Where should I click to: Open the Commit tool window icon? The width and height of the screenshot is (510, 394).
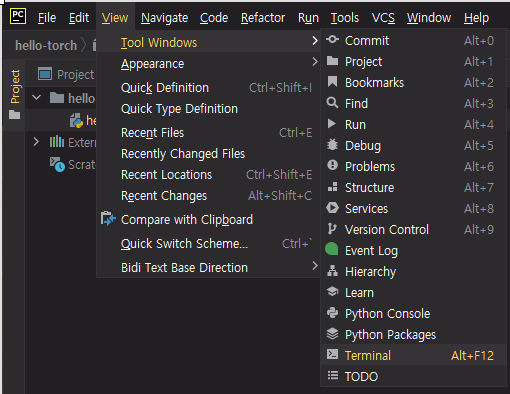click(332, 40)
